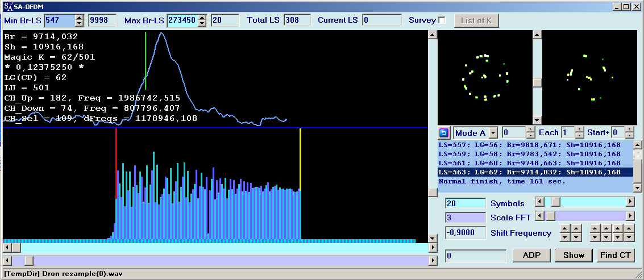This screenshot has height=280, width=644.
Task: Click the constellation scrollbar up arrow
Action: [537, 35]
